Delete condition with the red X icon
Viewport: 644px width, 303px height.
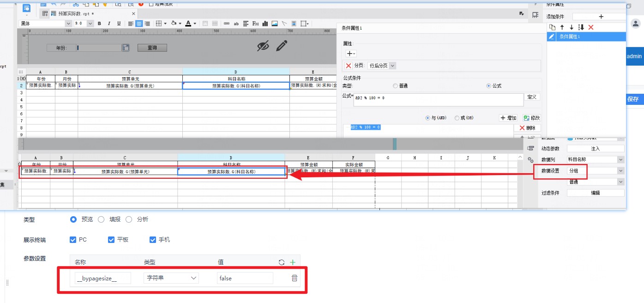click(x=591, y=27)
